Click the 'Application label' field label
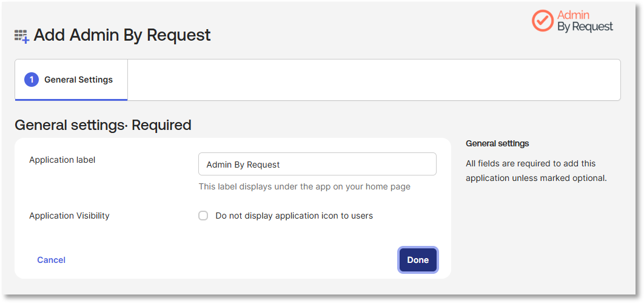 [62, 160]
